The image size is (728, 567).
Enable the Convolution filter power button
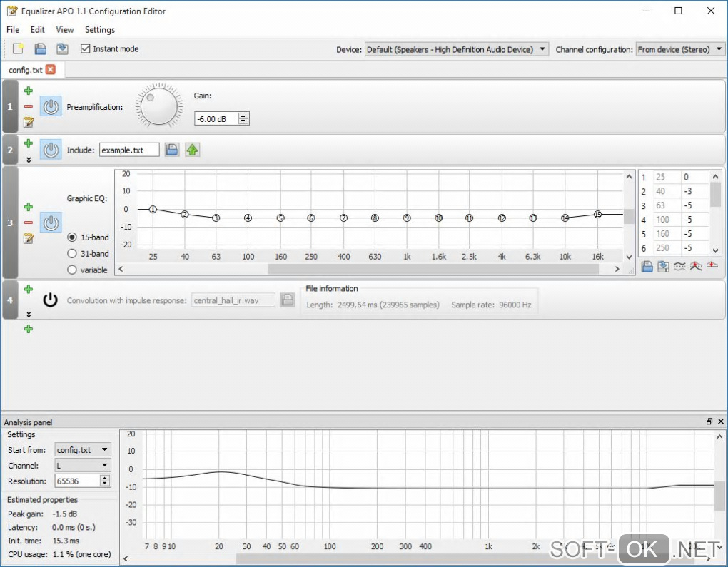[50, 300]
